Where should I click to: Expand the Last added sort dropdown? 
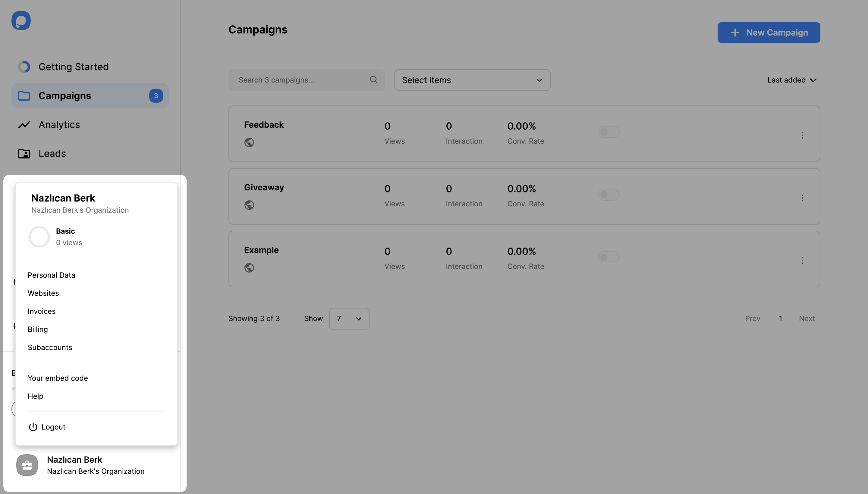tap(792, 80)
